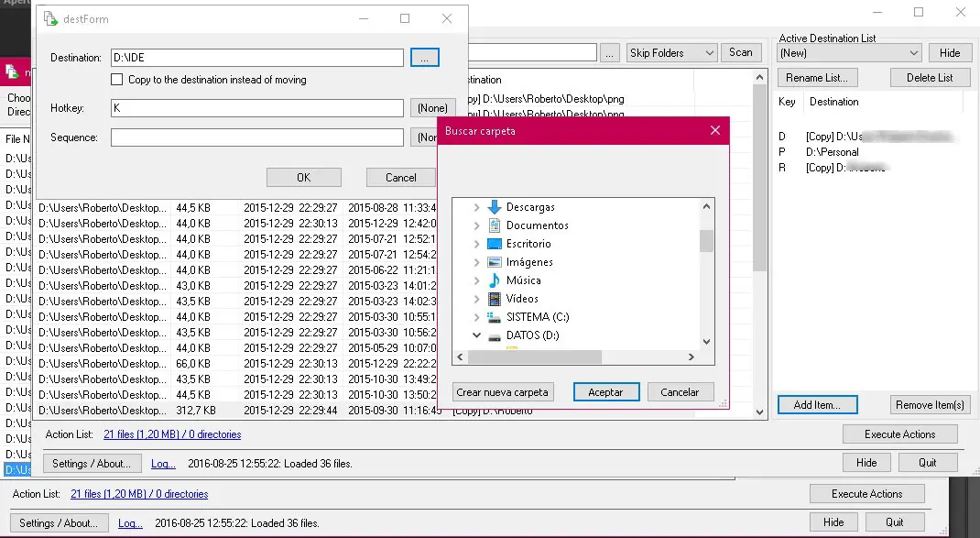Click OK in the destForm dialog

click(x=304, y=178)
